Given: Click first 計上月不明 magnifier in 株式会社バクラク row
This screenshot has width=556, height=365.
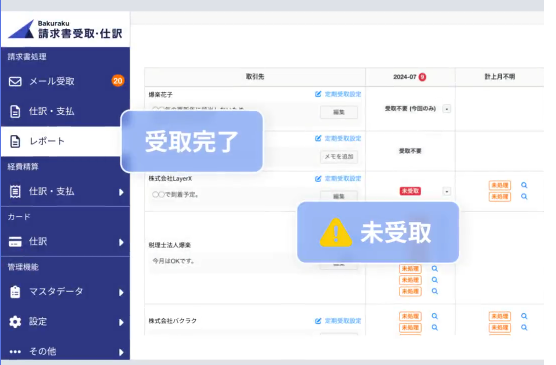Looking at the screenshot, I should [524, 316].
